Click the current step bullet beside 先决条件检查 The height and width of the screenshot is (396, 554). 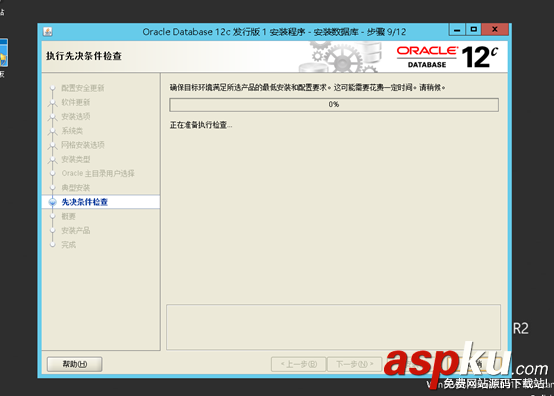(x=53, y=202)
